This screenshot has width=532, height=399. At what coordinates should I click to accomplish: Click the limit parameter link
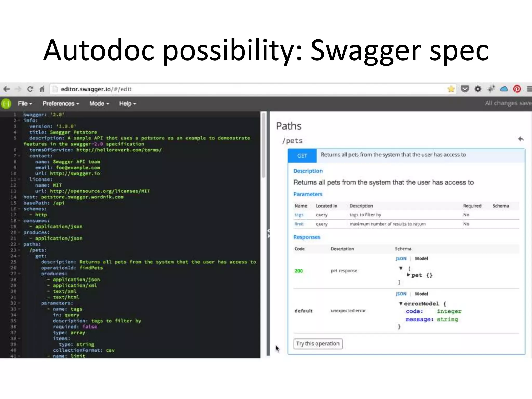pos(299,224)
